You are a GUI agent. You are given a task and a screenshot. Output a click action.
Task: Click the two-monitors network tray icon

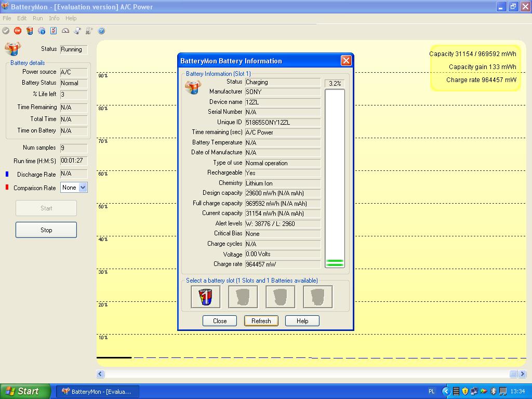coord(474,392)
